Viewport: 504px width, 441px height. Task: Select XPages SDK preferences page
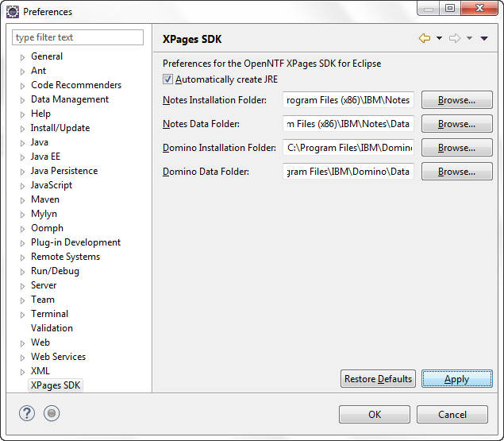56,385
